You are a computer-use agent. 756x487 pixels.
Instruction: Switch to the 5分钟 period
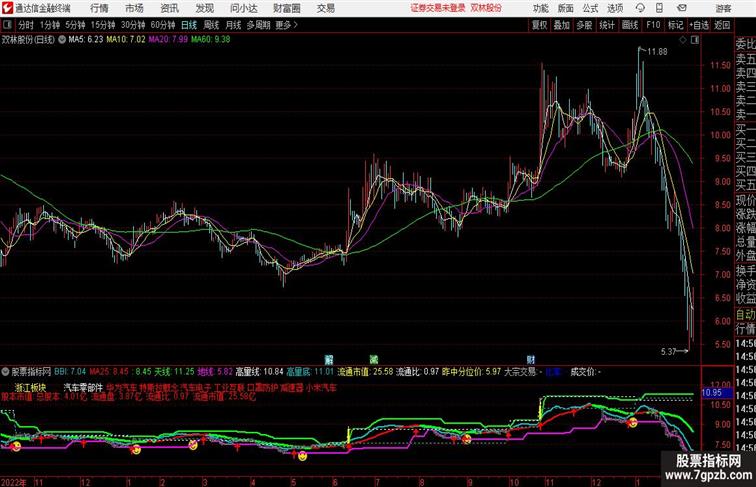75,25
